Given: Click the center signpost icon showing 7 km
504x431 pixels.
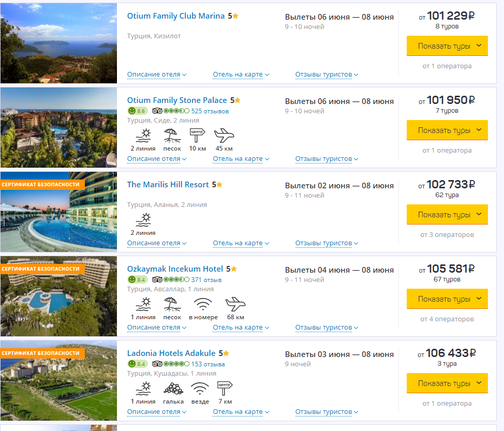Looking at the screenshot, I should [x=225, y=389].
